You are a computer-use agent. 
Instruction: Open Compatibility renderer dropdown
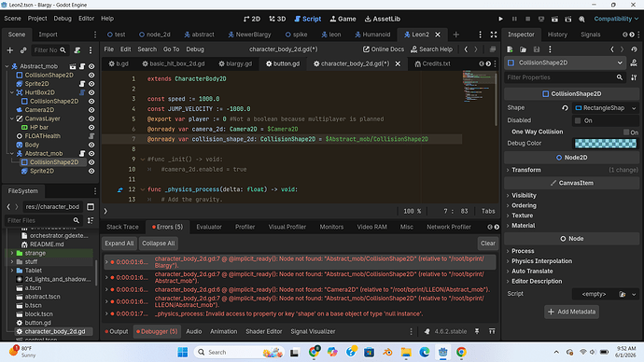[x=616, y=19]
